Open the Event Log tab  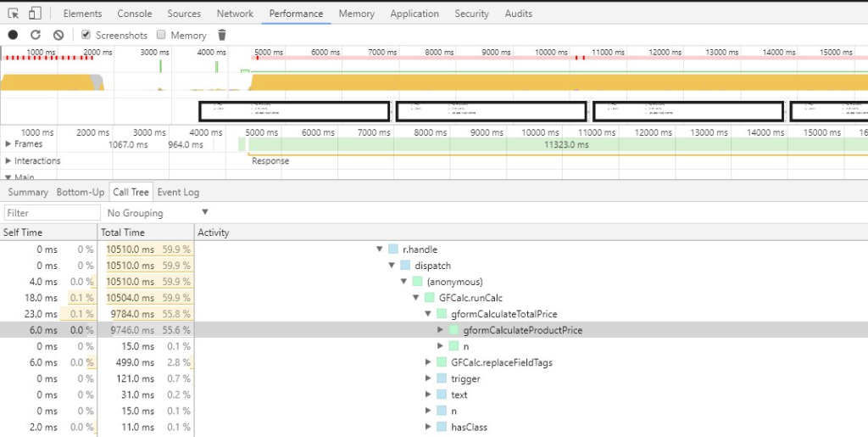[178, 192]
